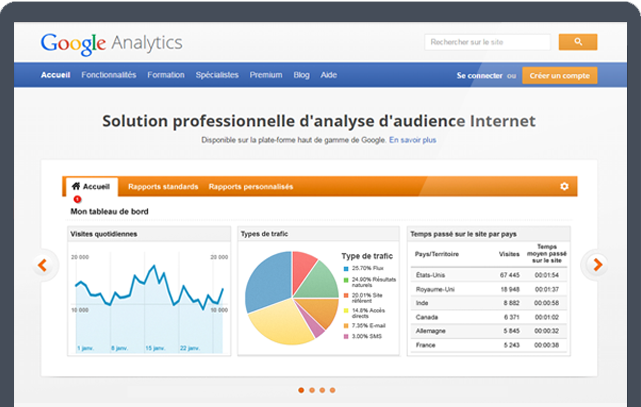
Task: Click the Canada table row
Action: (x=489, y=317)
